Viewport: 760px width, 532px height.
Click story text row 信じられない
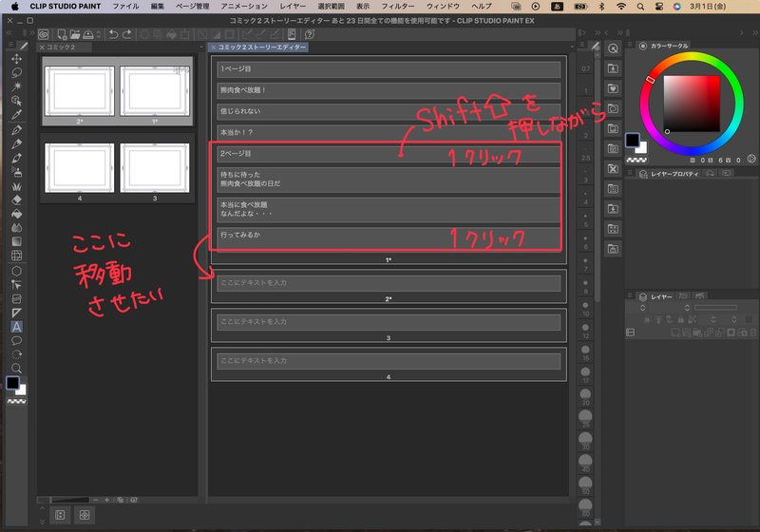click(389, 111)
